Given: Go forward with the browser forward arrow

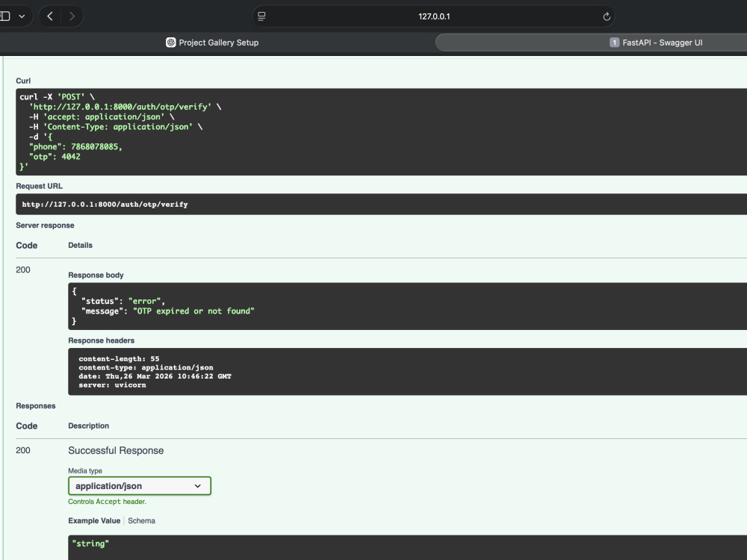Looking at the screenshot, I should (x=72, y=16).
